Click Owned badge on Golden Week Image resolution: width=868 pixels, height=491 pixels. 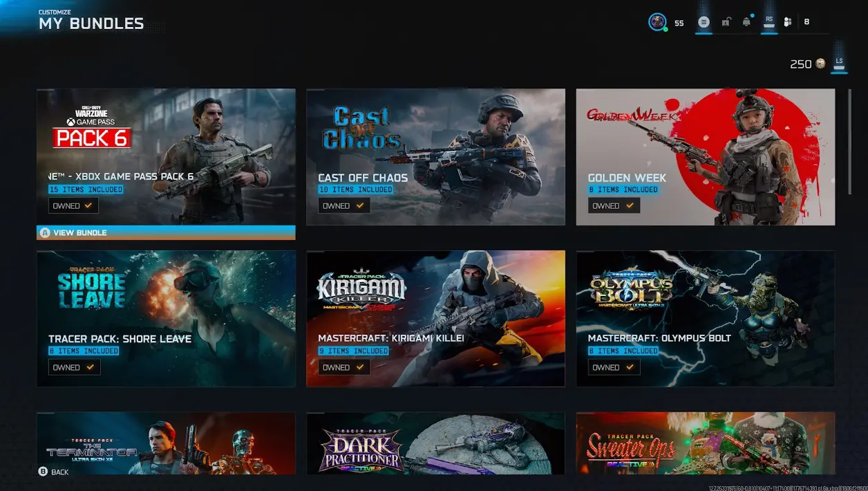[614, 205]
